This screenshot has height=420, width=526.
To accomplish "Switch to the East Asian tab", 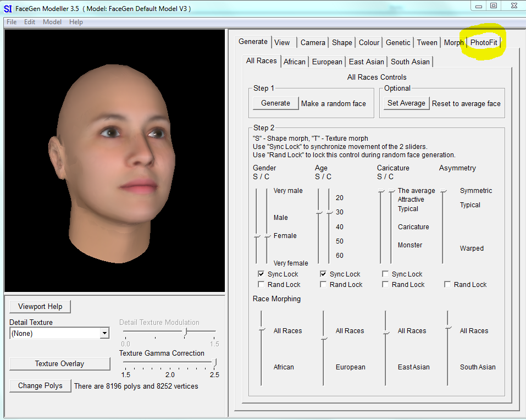I will [x=366, y=62].
